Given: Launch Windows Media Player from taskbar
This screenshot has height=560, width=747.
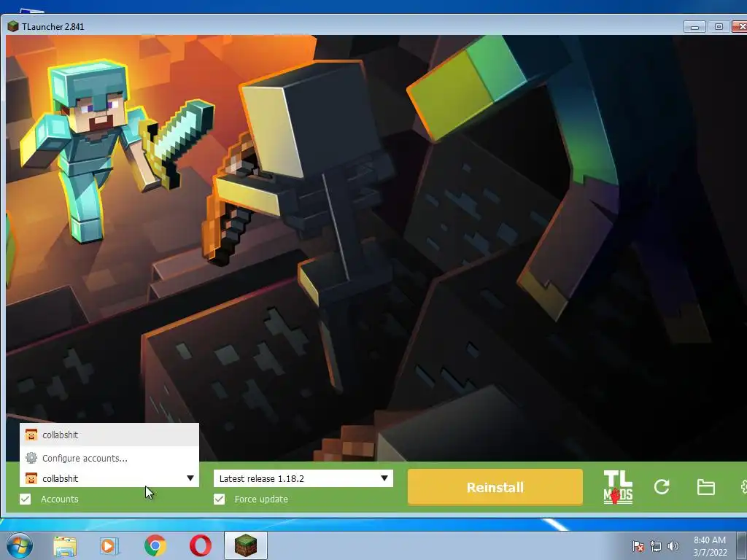Looking at the screenshot, I should click(x=109, y=545).
